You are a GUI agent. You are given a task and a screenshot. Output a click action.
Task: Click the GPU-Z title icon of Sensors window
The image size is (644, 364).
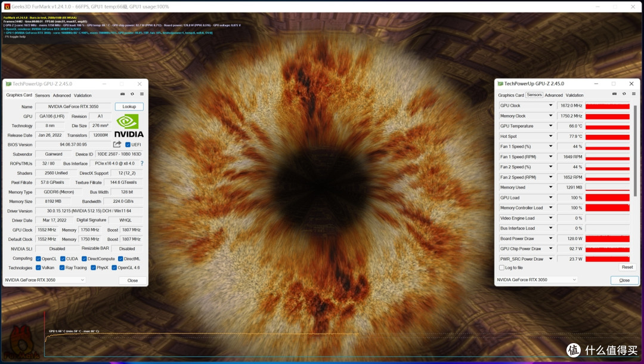click(x=500, y=84)
